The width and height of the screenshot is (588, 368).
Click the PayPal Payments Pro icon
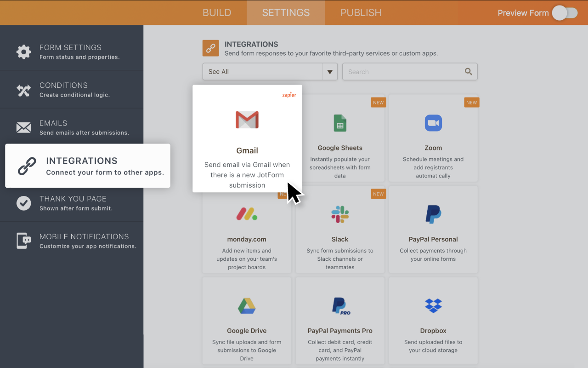click(x=340, y=305)
